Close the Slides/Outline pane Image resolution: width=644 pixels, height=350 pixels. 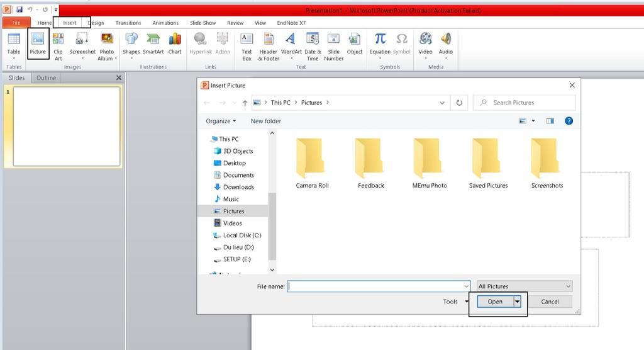(x=119, y=77)
